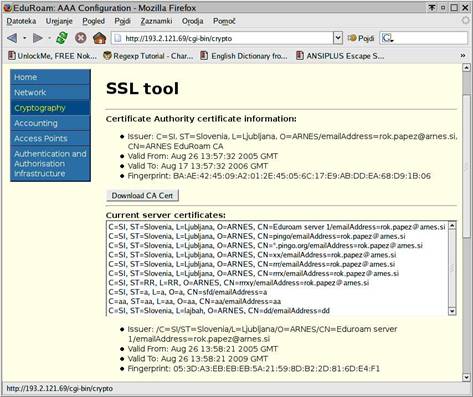Reload the page with the green refresh icon

[62, 38]
